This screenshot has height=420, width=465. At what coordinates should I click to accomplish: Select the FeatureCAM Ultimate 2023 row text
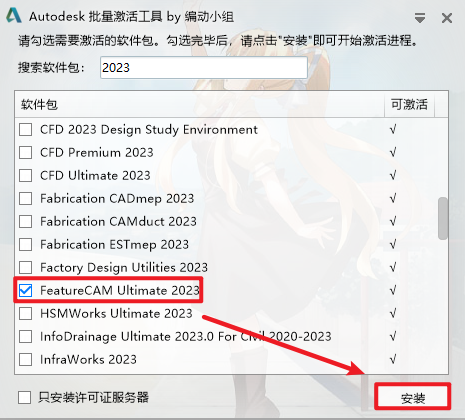tap(120, 291)
